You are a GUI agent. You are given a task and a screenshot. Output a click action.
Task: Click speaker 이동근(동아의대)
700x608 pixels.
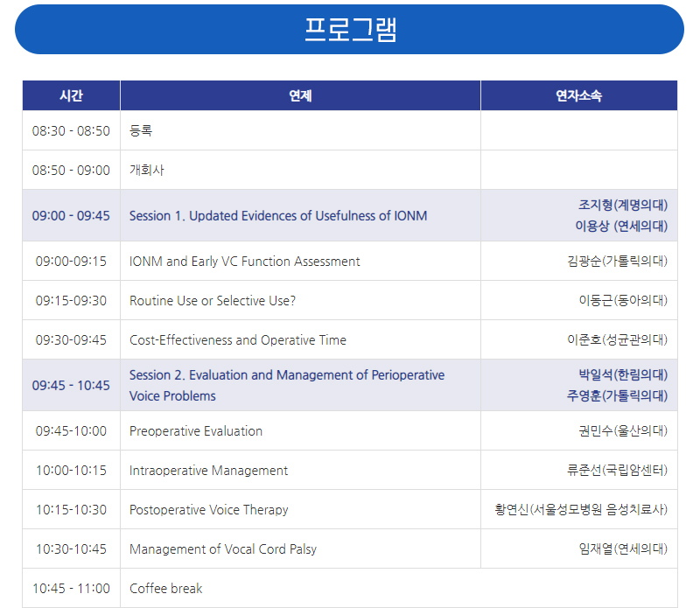click(623, 300)
